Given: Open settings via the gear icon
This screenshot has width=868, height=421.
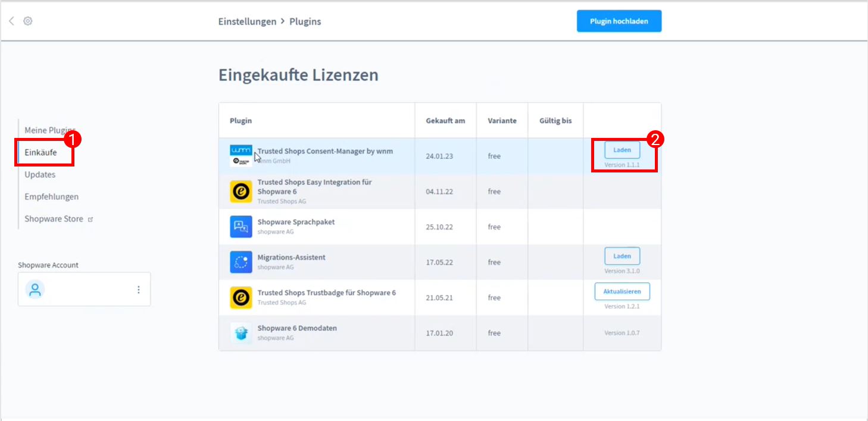Looking at the screenshot, I should tap(28, 21).
